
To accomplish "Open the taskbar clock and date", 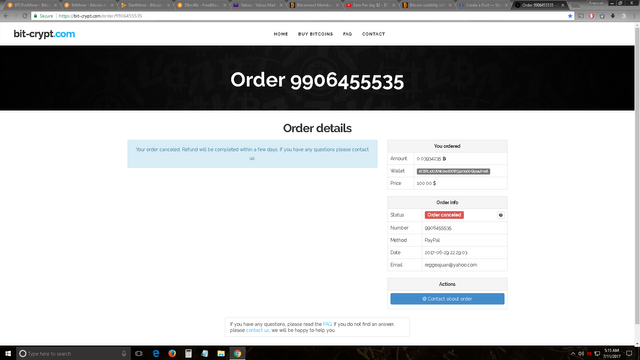I will (x=611, y=353).
